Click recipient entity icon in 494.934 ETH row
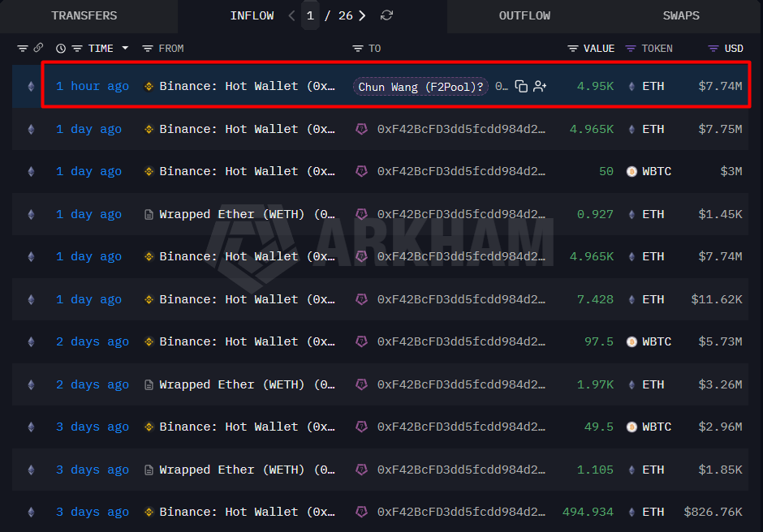The width and height of the screenshot is (763, 532). [x=361, y=512]
